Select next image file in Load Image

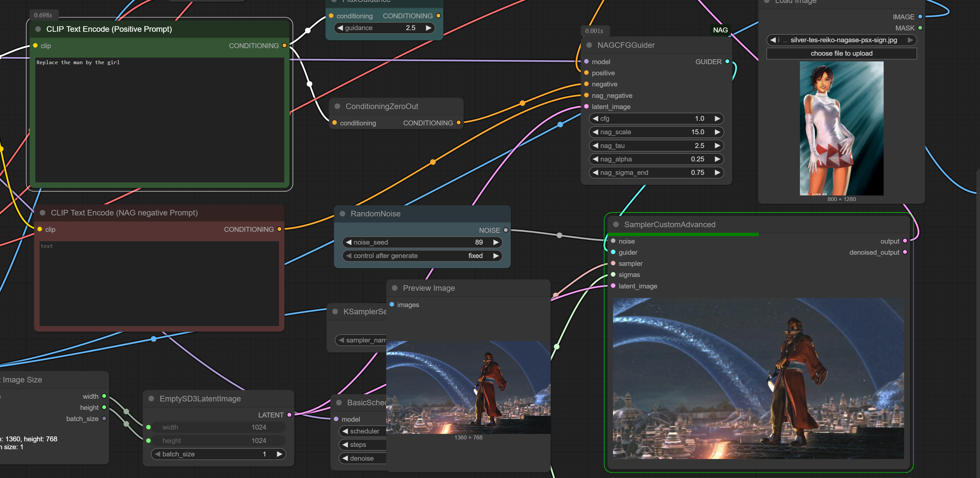[910, 40]
